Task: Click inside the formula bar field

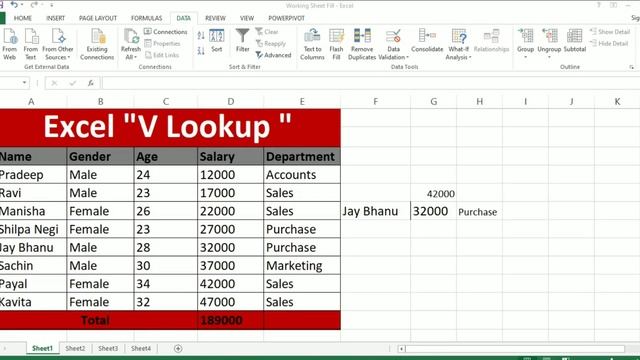Action: 371,83
